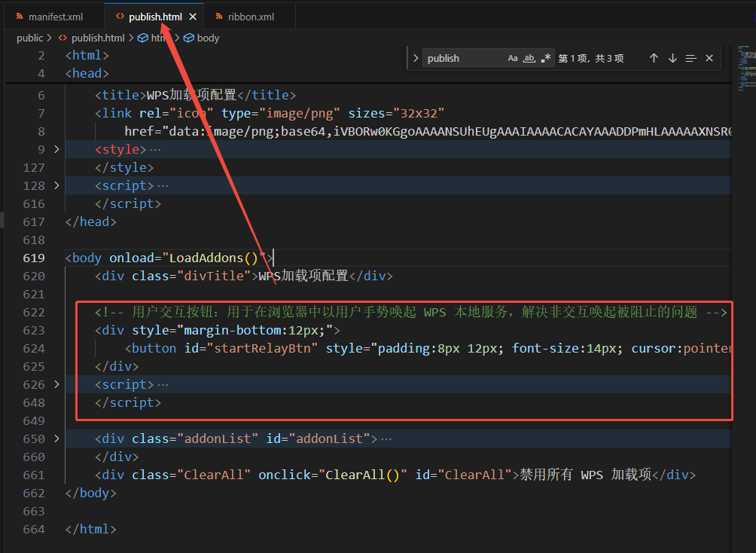Select the publish.html tab
The height and width of the screenshot is (553, 756).
tap(155, 17)
